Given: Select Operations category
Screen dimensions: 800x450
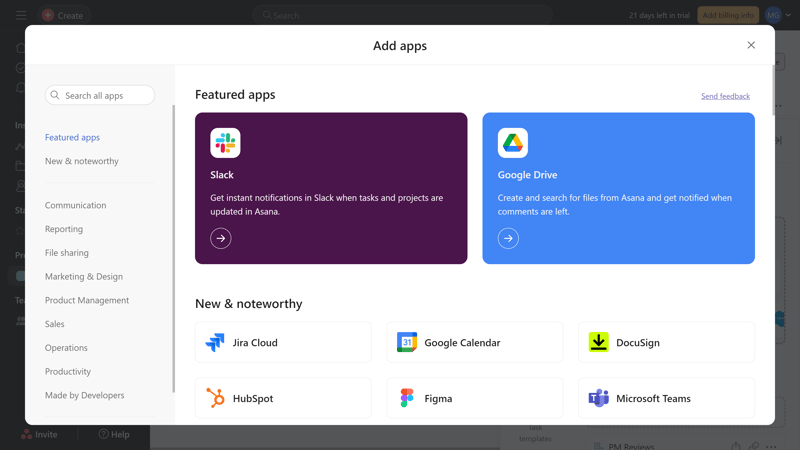Looking at the screenshot, I should (x=66, y=347).
